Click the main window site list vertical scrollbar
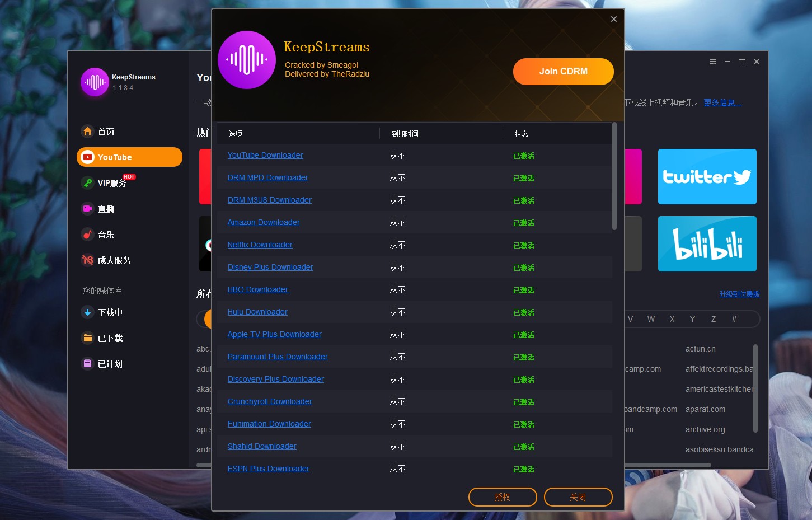The height and width of the screenshot is (520, 812). click(x=755, y=388)
